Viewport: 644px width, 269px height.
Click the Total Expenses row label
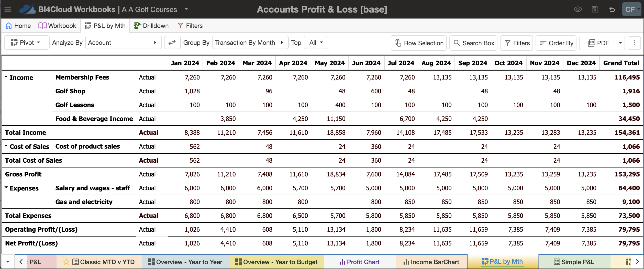[28, 216]
